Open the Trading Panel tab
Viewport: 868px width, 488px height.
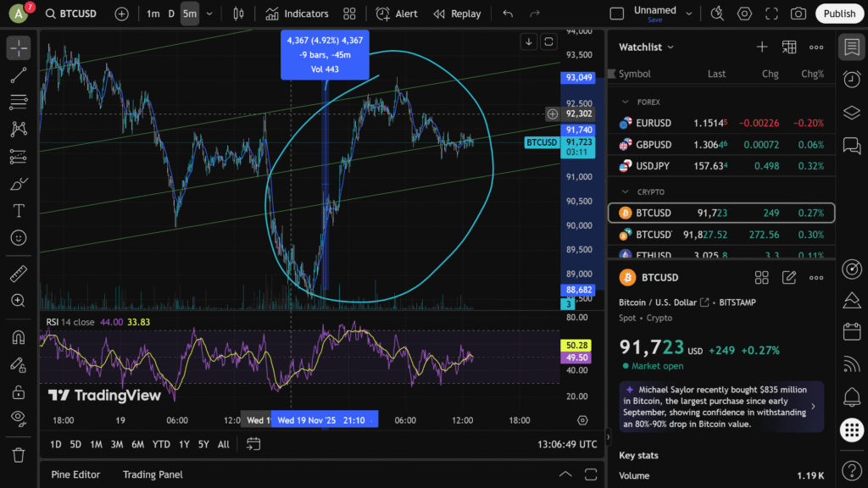153,474
